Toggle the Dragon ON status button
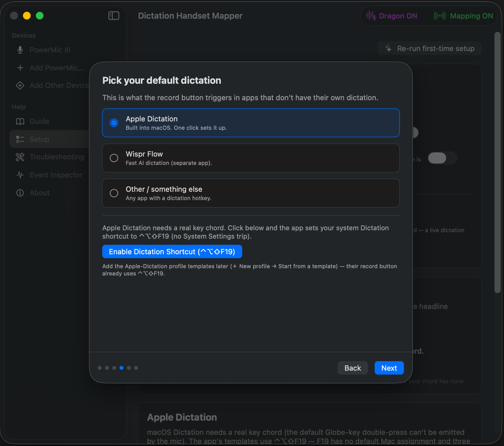 (x=392, y=16)
